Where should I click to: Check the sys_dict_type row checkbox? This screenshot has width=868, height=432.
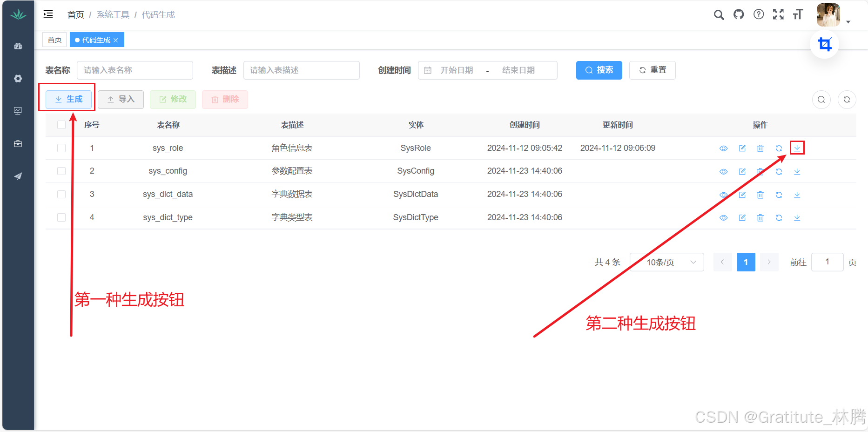point(61,217)
